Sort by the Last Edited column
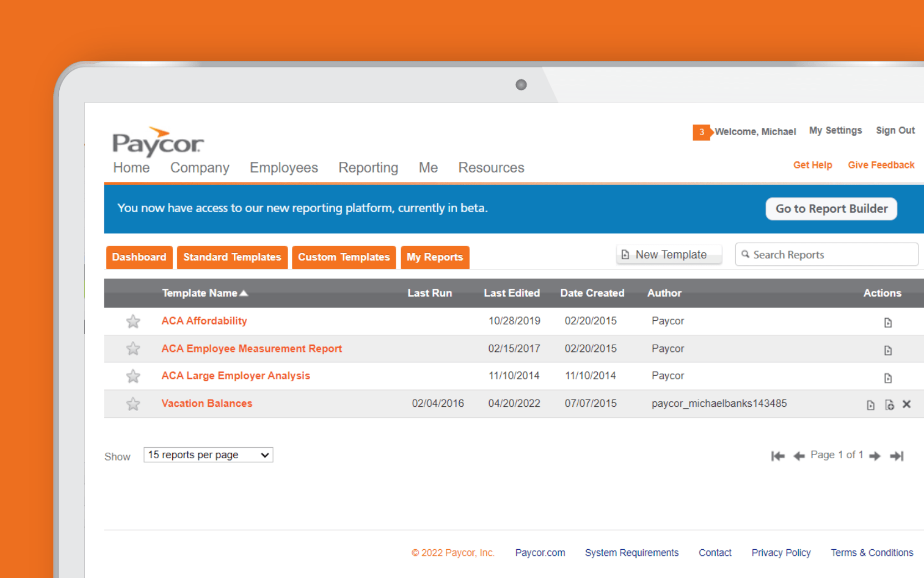 click(x=512, y=293)
